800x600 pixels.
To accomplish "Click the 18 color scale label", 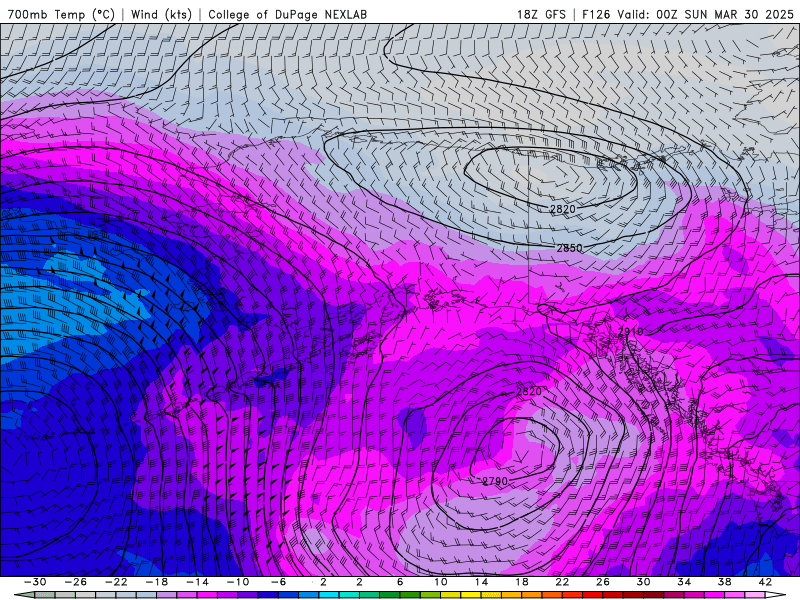I will (522, 582).
